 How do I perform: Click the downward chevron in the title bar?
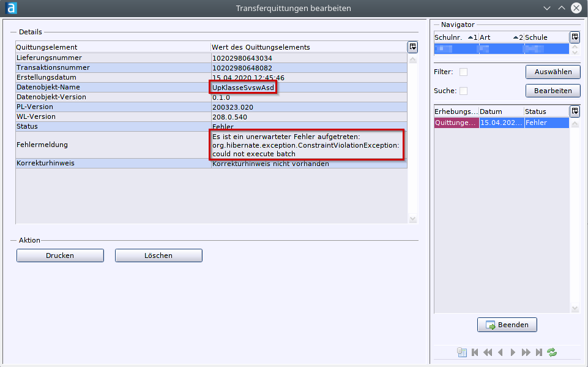pyautogui.click(x=547, y=8)
